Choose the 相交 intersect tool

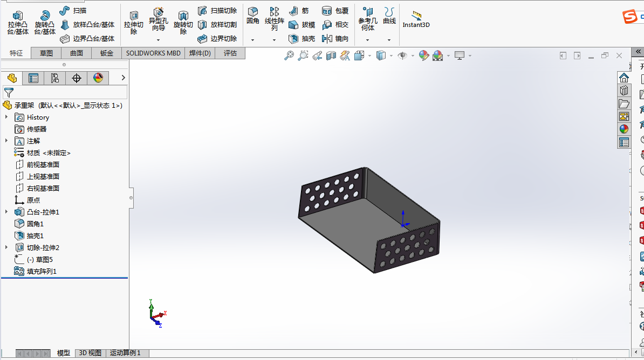click(335, 25)
